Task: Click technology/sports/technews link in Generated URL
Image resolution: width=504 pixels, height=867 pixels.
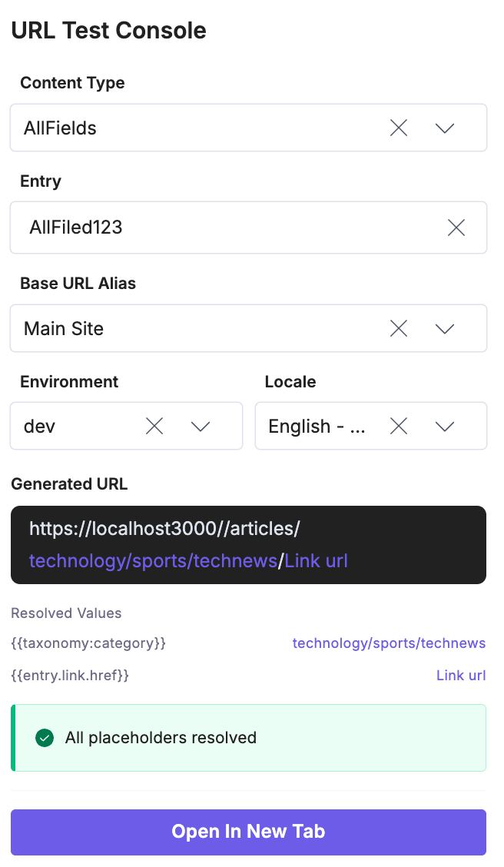Action: 152,561
